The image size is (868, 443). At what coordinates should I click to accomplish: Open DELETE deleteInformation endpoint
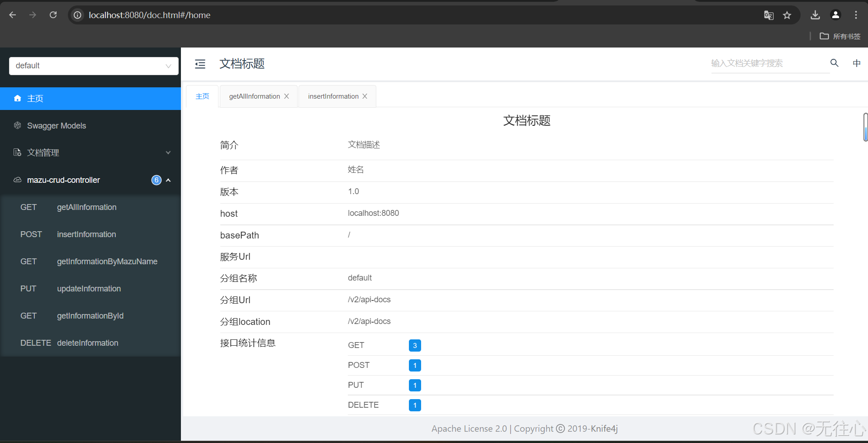90,343
